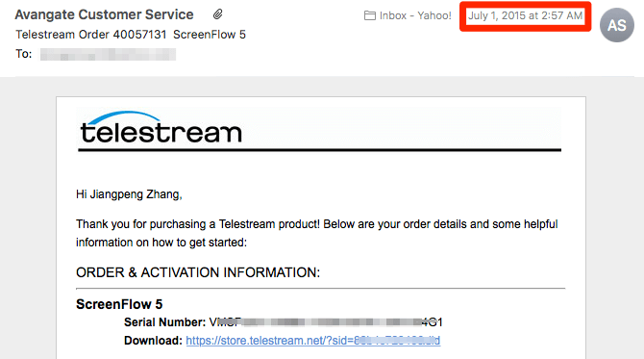Image resolution: width=644 pixels, height=359 pixels.
Task: Click the Inbox folder icon
Action: coord(370,15)
